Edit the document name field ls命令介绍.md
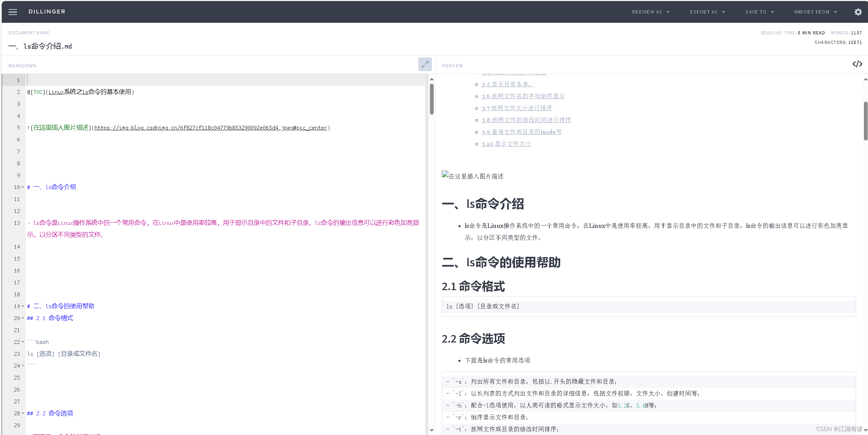Screen dimensions: 868x435 (x=40, y=46)
